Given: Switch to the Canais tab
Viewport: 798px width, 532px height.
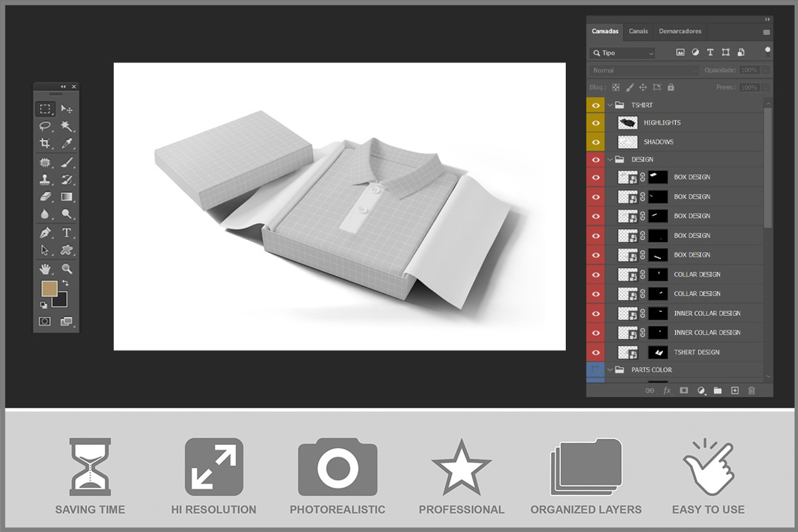Looking at the screenshot, I should point(638,31).
